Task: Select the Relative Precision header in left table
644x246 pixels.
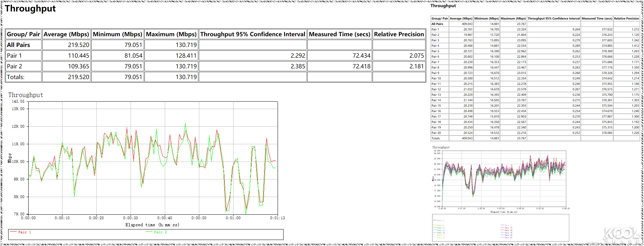Action: click(x=399, y=34)
